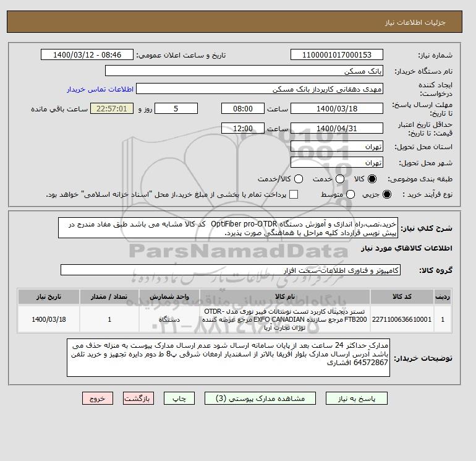
Task: Select the متوسط purchase type radio
Action: tap(351, 194)
